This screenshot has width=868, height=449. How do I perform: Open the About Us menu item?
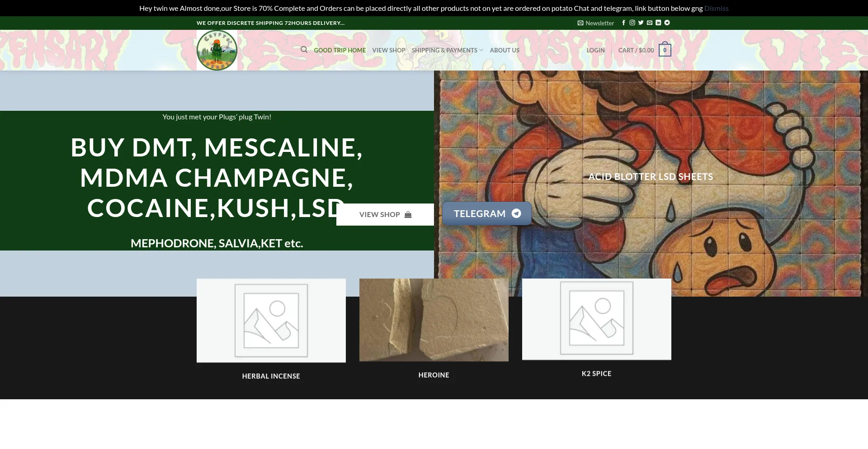(x=505, y=50)
